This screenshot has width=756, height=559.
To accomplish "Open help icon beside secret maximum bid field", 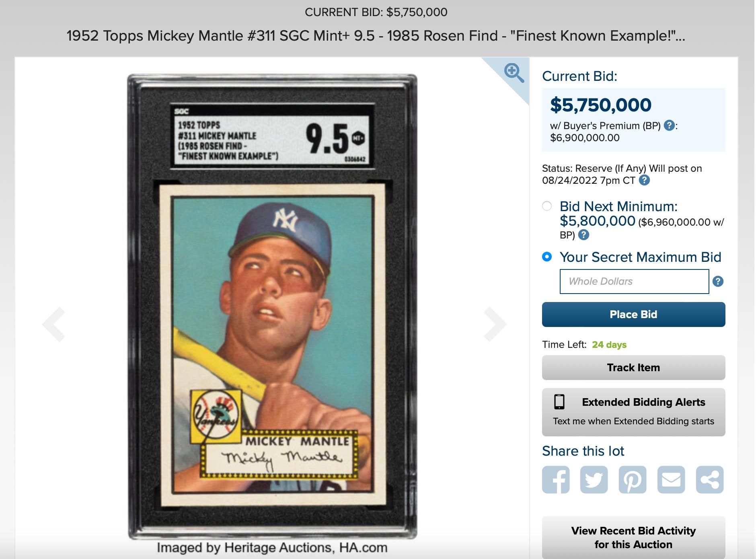I will tap(718, 282).
